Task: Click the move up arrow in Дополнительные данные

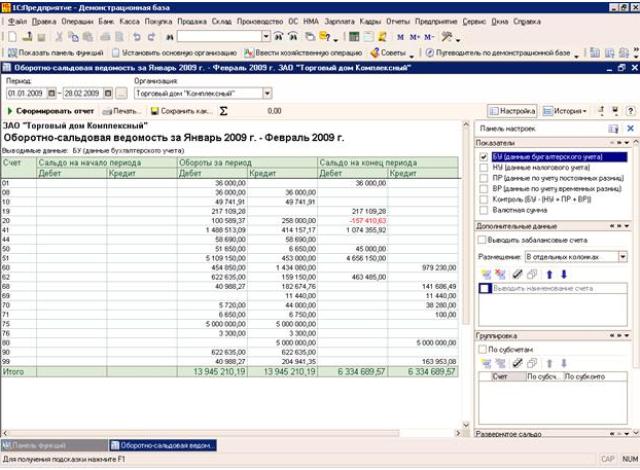Action: click(549, 275)
